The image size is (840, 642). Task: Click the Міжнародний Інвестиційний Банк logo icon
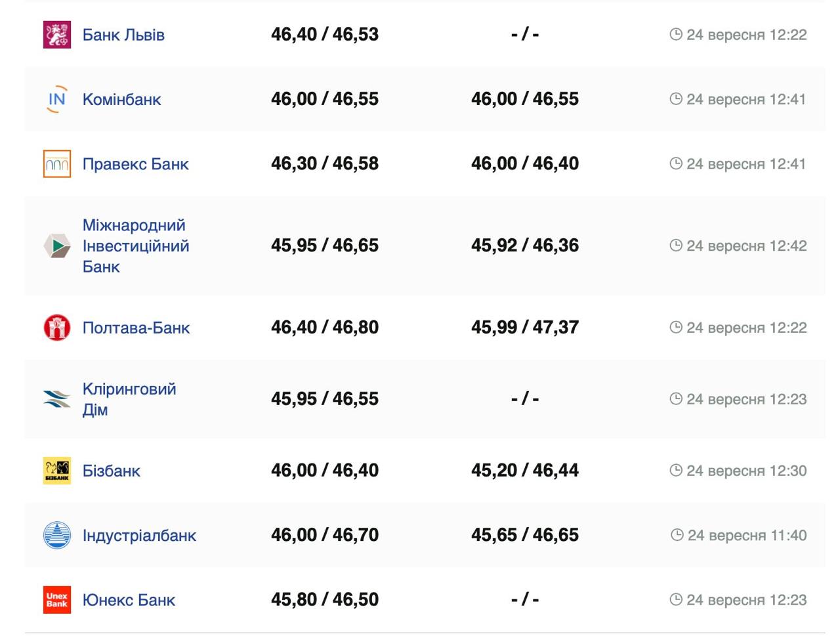[57, 246]
